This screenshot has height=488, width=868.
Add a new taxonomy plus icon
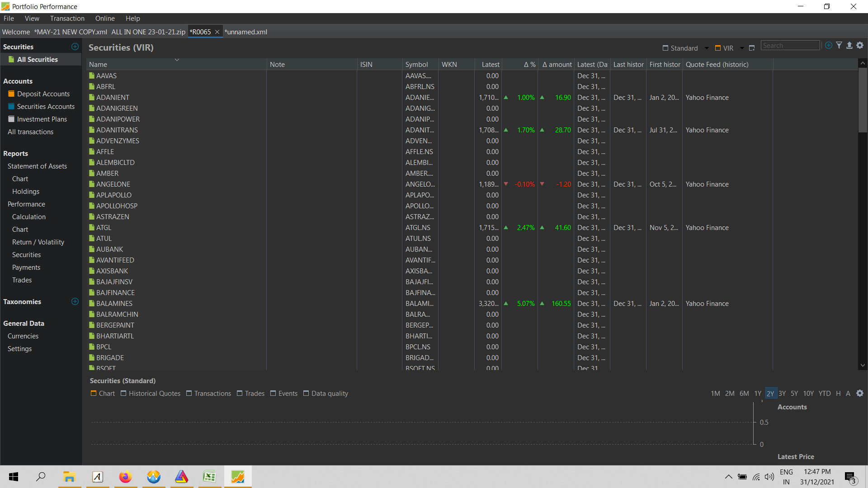click(75, 301)
